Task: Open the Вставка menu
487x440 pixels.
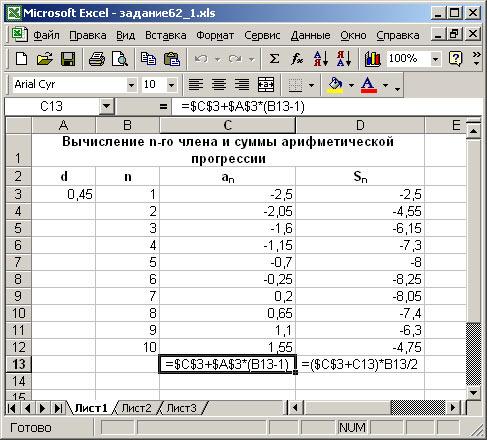Action: tap(166, 35)
